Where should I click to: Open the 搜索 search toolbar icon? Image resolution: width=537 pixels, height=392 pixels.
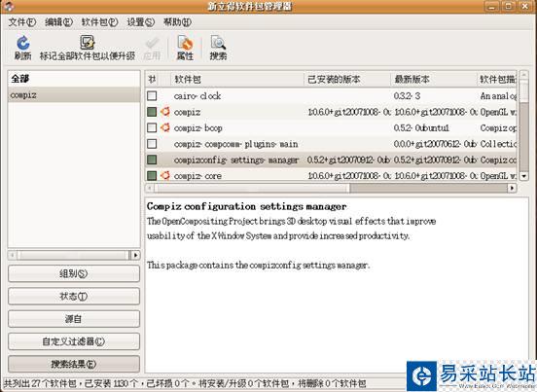click(x=218, y=43)
